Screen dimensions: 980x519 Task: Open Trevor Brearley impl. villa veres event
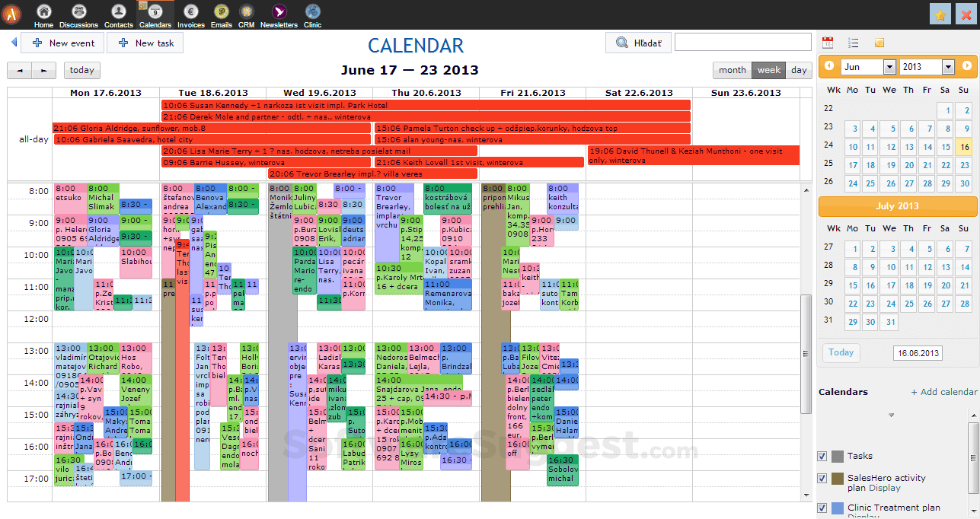[x=372, y=174]
